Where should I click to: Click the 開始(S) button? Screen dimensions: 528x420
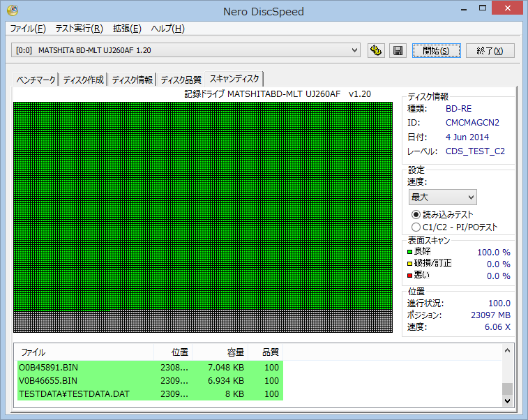click(x=436, y=50)
